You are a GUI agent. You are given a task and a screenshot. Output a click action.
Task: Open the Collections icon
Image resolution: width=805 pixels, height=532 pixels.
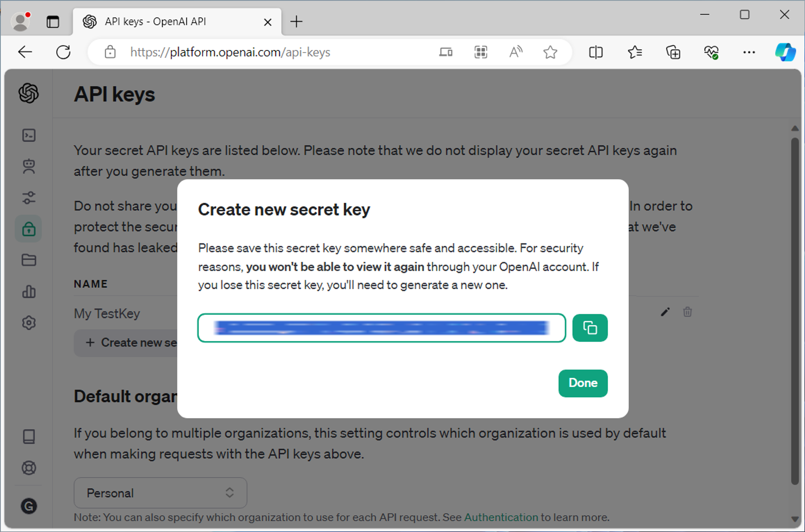[673, 52]
